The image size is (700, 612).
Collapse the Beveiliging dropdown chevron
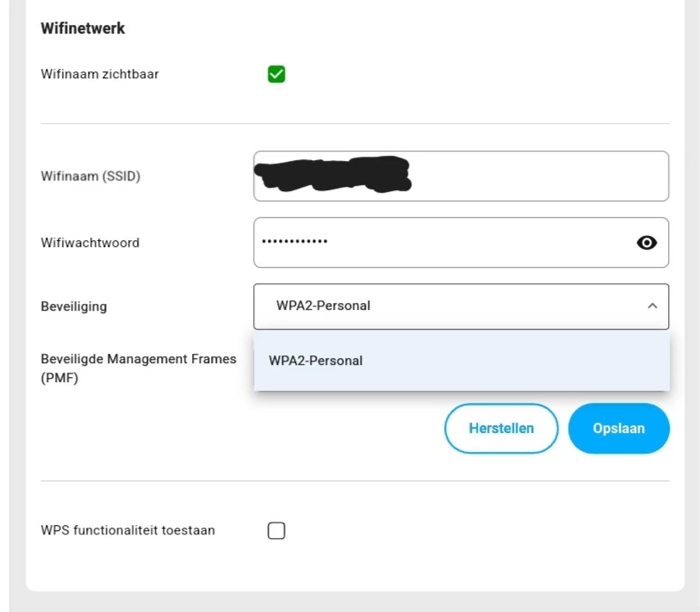[652, 306]
